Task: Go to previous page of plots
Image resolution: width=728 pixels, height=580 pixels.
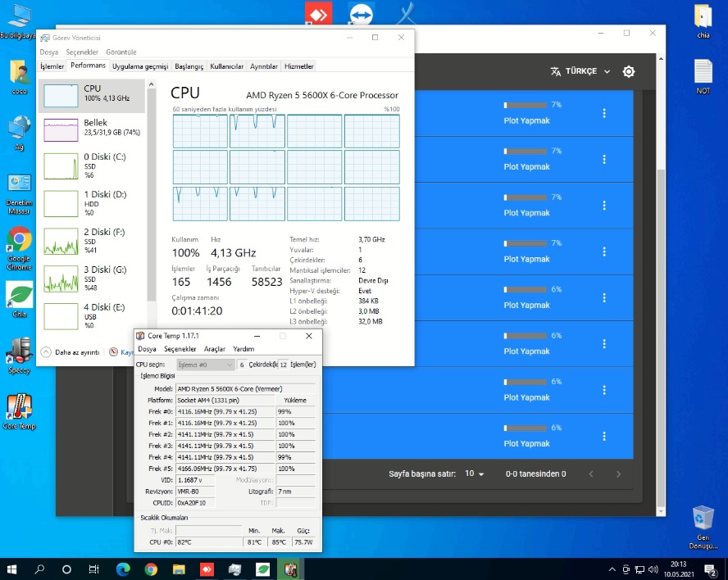Action: tap(591, 474)
